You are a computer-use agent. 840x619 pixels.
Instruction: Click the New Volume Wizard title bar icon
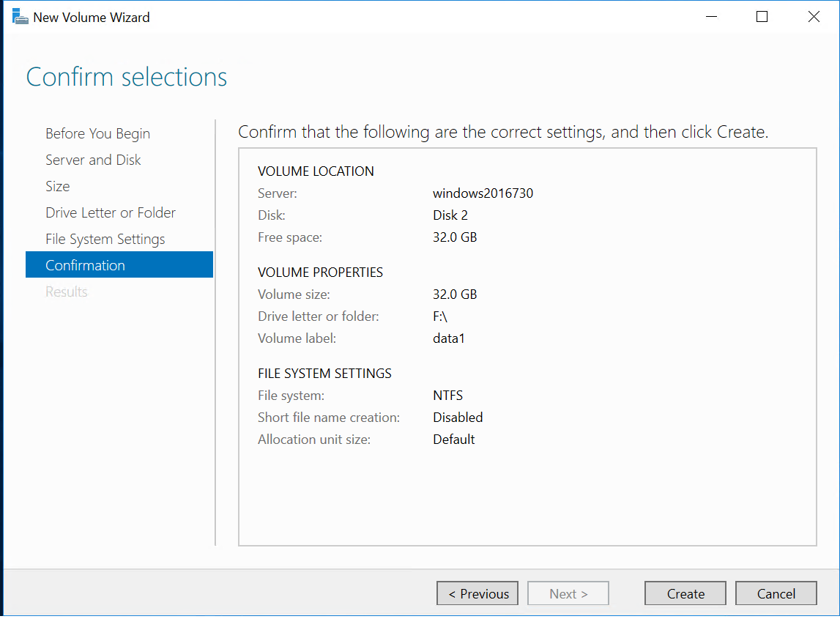coord(20,17)
